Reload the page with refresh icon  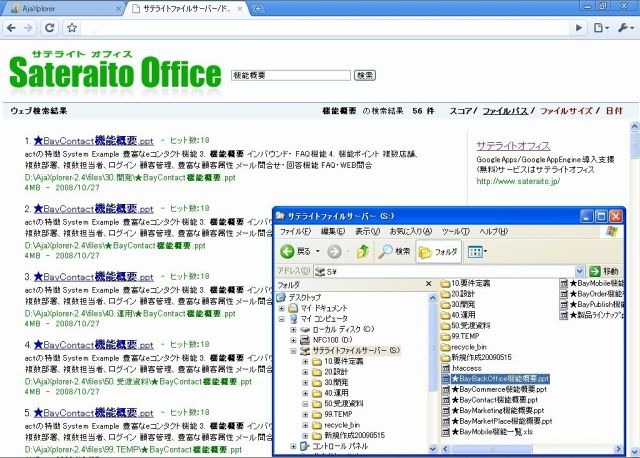point(49,28)
